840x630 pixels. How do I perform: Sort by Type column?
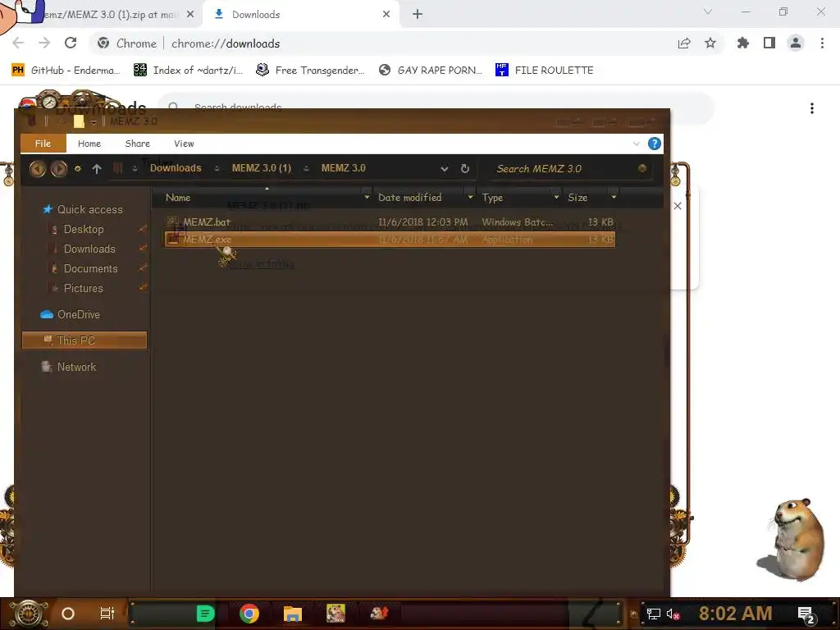pyautogui.click(x=492, y=198)
